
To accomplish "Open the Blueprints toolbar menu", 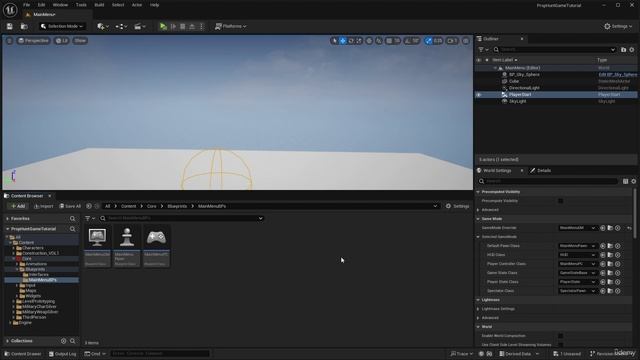I will (121, 27).
